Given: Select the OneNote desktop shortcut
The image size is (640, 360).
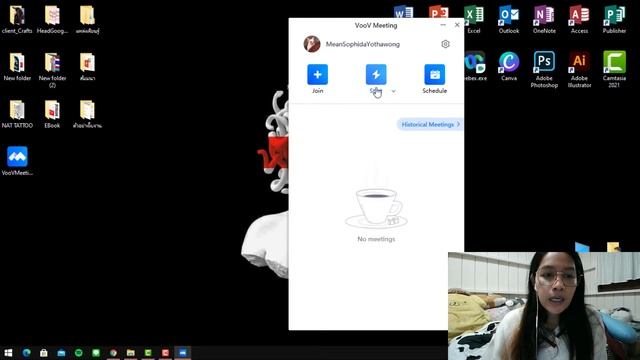Looking at the screenshot, I should pyautogui.click(x=544, y=20).
